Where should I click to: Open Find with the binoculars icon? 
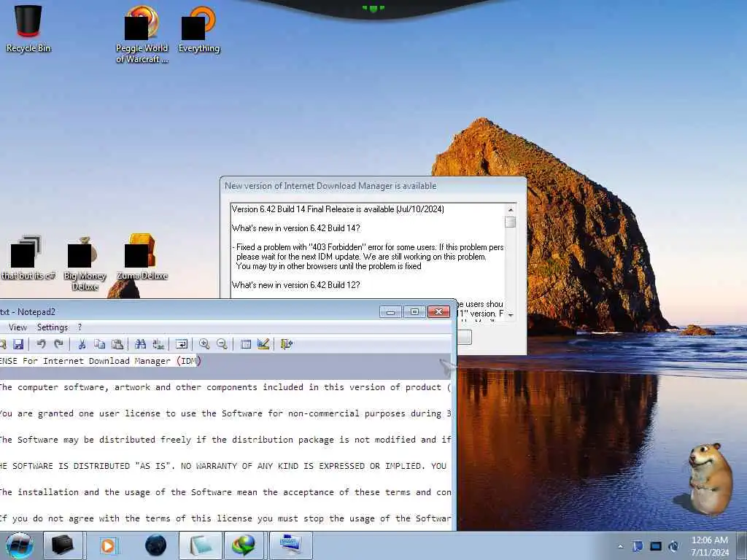[x=140, y=344]
